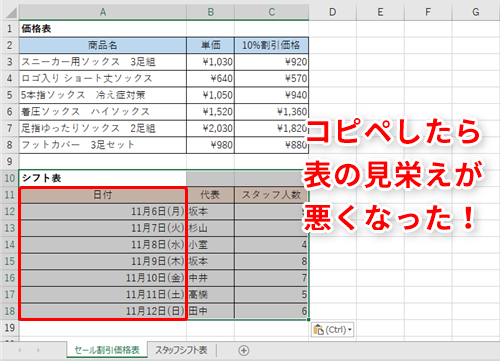Click the ¥980 unit price cell
The image size is (500, 361).
(210, 145)
